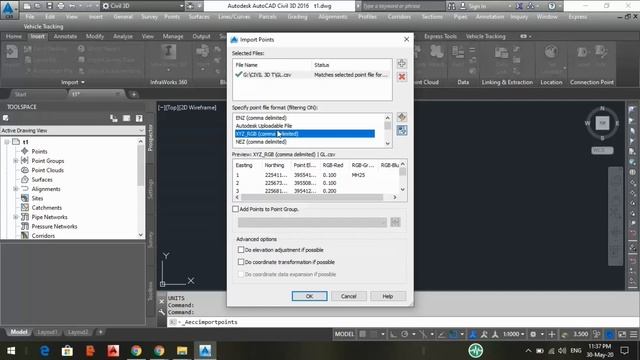Click OK in Import Points dialog
The width and height of the screenshot is (640, 360).
309,296
